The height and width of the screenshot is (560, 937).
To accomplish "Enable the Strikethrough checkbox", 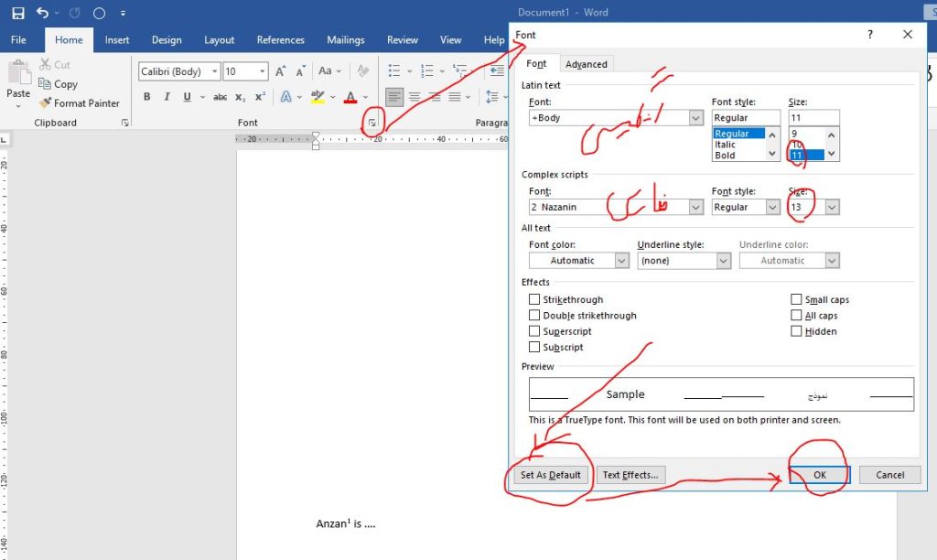I will (x=534, y=300).
